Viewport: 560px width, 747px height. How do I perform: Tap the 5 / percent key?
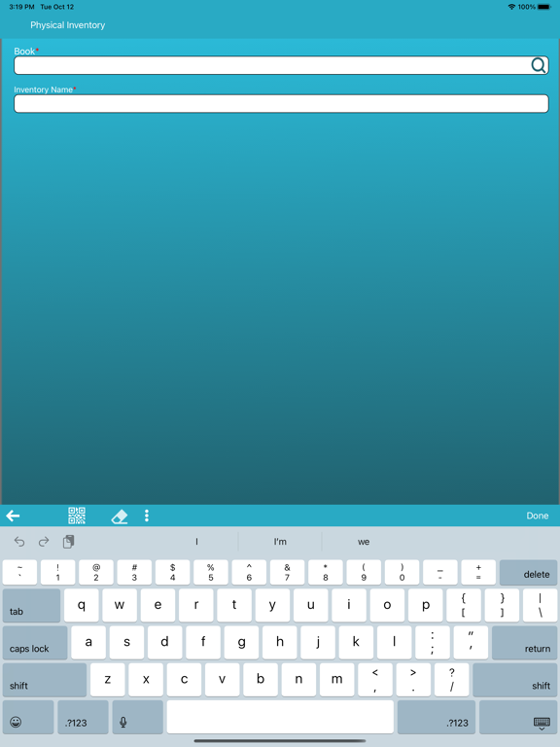pyautogui.click(x=210, y=572)
